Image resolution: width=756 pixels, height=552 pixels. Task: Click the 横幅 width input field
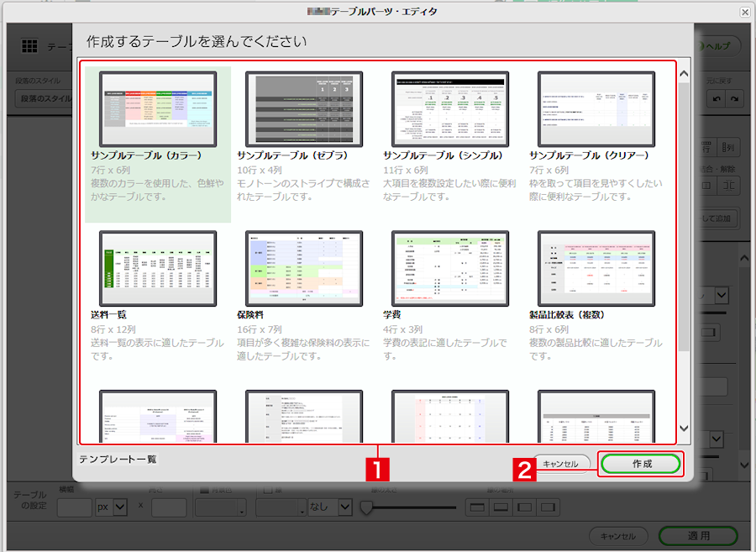74,507
